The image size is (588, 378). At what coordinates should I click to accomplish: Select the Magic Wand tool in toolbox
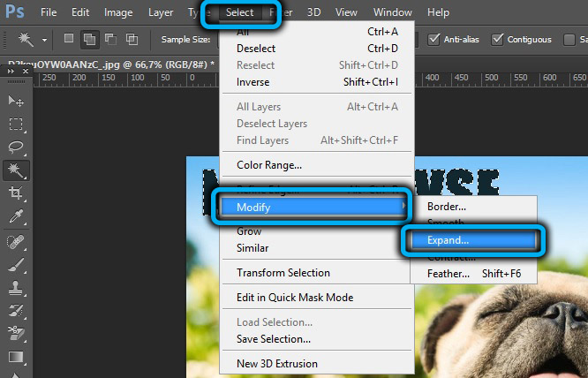click(x=16, y=170)
